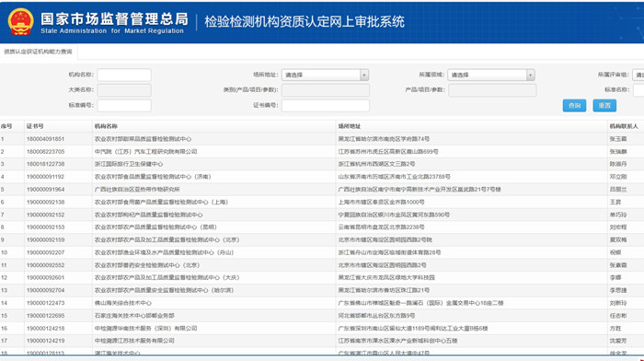
Task: Select certificate number 190000092704
Action: [x=45, y=290]
